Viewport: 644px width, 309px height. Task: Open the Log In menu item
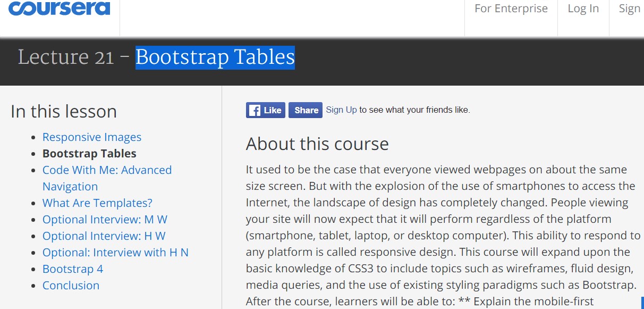coord(583,9)
